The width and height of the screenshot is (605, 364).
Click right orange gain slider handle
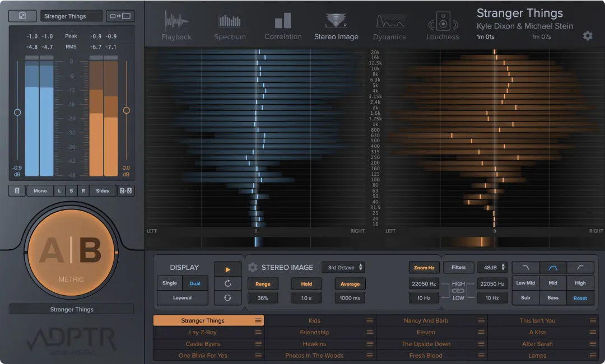(126, 110)
